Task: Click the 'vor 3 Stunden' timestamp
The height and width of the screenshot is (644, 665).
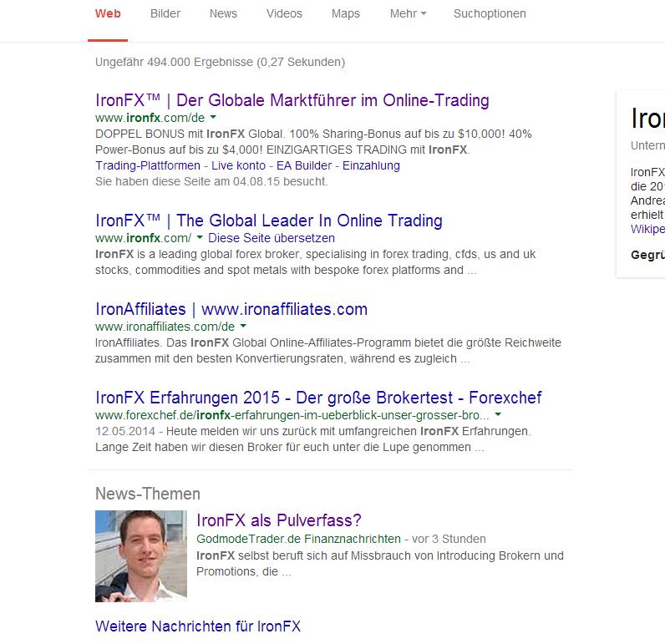Action: pyautogui.click(x=449, y=539)
